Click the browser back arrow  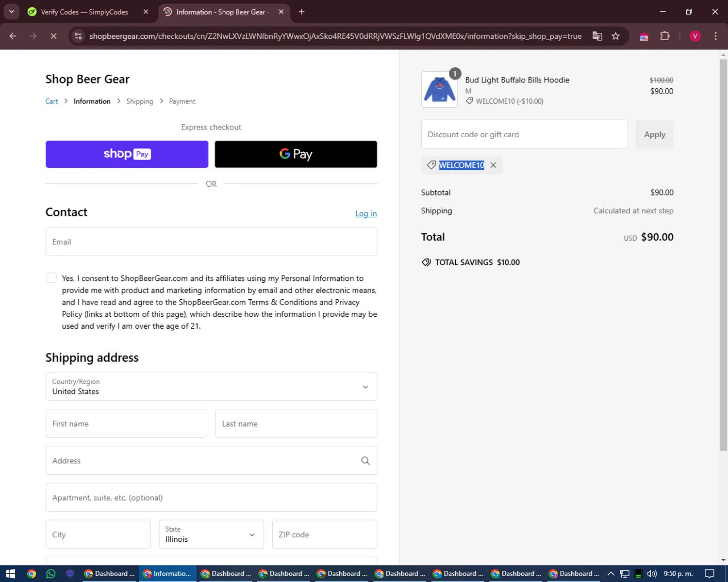click(x=13, y=36)
